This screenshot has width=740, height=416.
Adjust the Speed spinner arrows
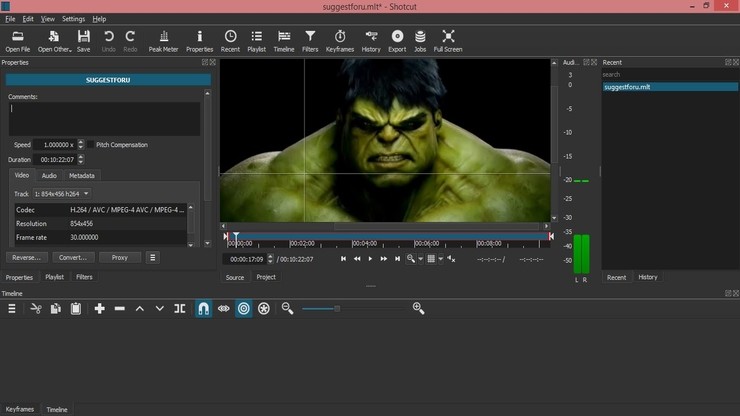pyautogui.click(x=81, y=144)
